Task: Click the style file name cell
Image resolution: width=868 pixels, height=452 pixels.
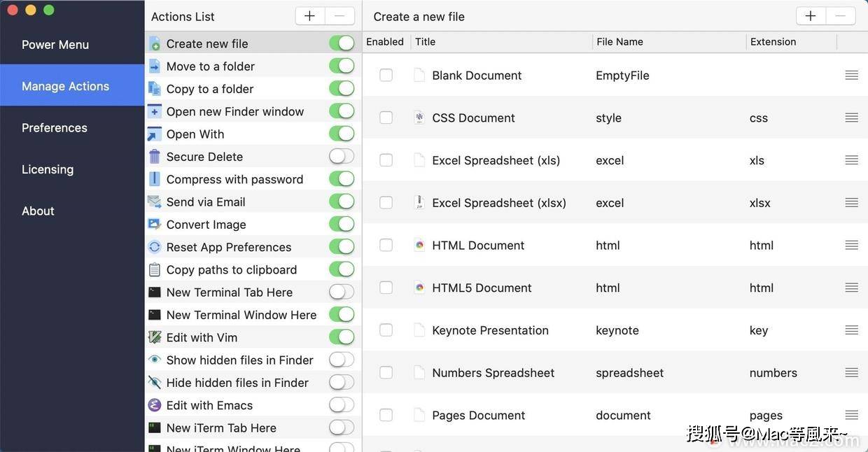Action: [x=608, y=118]
